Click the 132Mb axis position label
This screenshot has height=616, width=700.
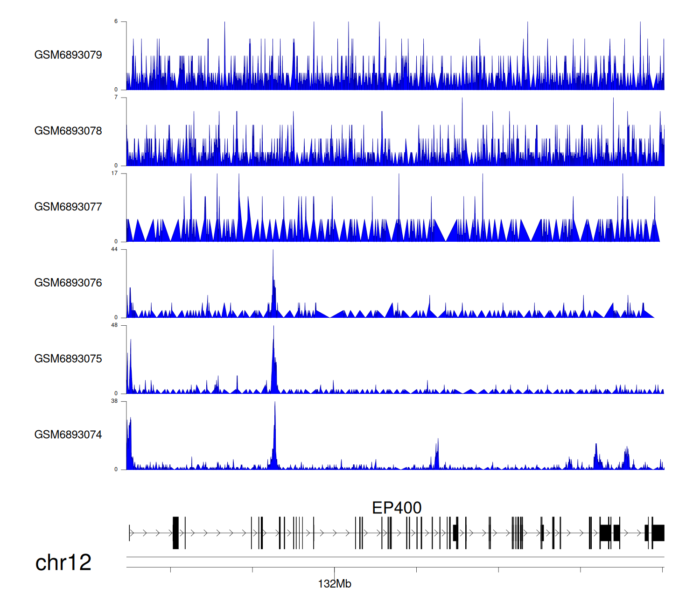pyautogui.click(x=335, y=584)
